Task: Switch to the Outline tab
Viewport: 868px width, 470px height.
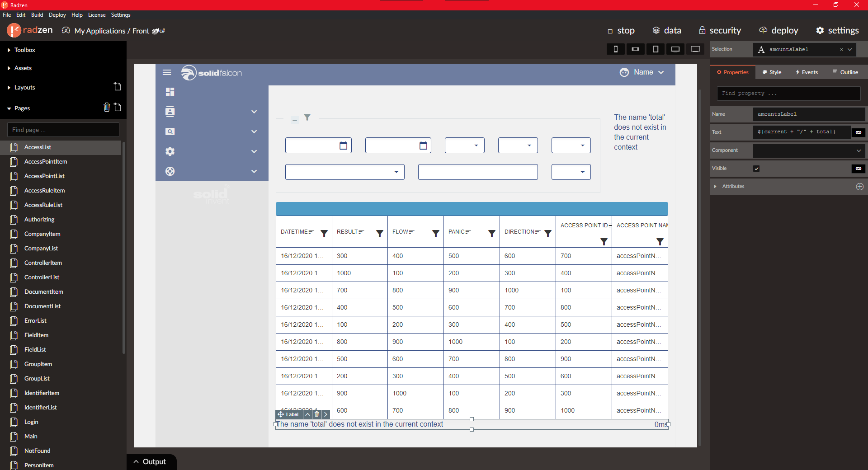Action: (x=845, y=72)
